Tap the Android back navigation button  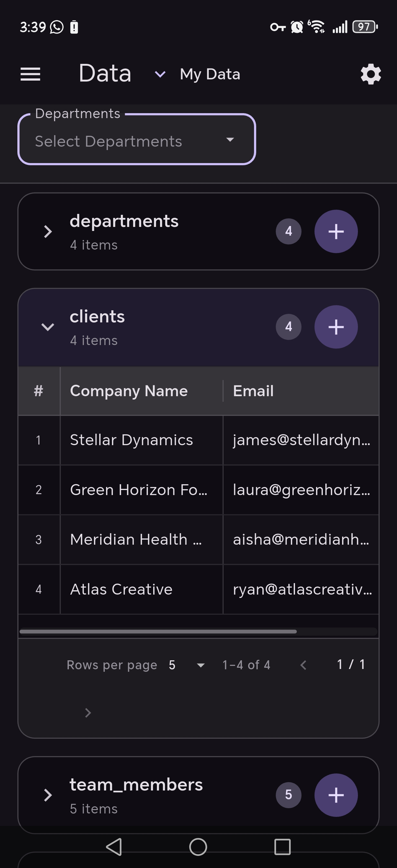114,847
